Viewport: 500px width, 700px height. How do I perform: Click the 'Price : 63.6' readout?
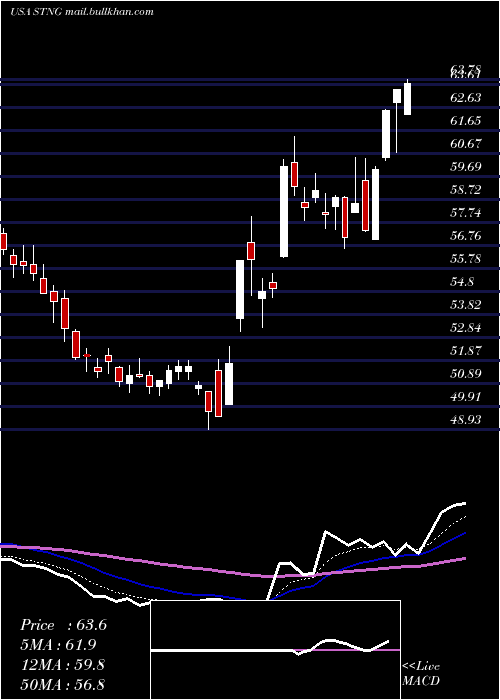[x=63, y=625]
